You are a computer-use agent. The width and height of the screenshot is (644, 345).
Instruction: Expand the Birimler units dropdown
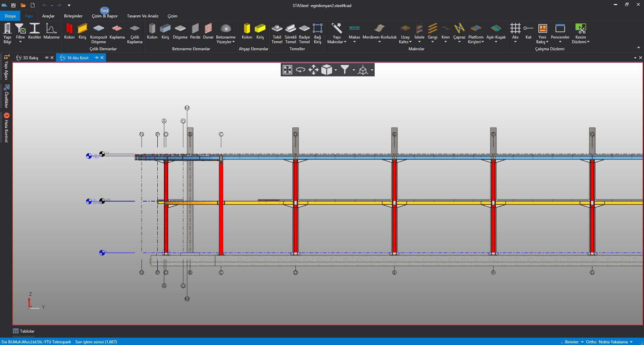(x=574, y=342)
